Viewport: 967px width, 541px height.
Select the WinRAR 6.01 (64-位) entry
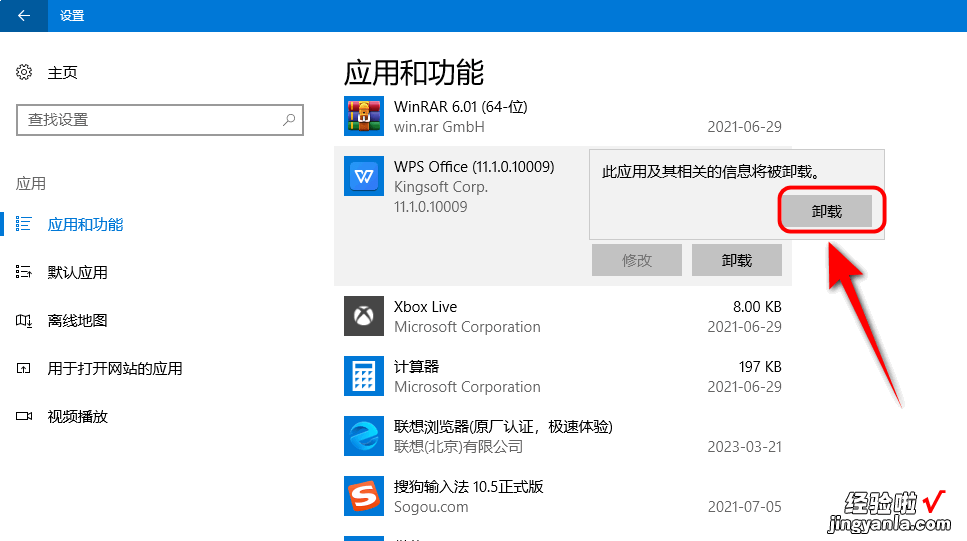pyautogui.click(x=562, y=116)
